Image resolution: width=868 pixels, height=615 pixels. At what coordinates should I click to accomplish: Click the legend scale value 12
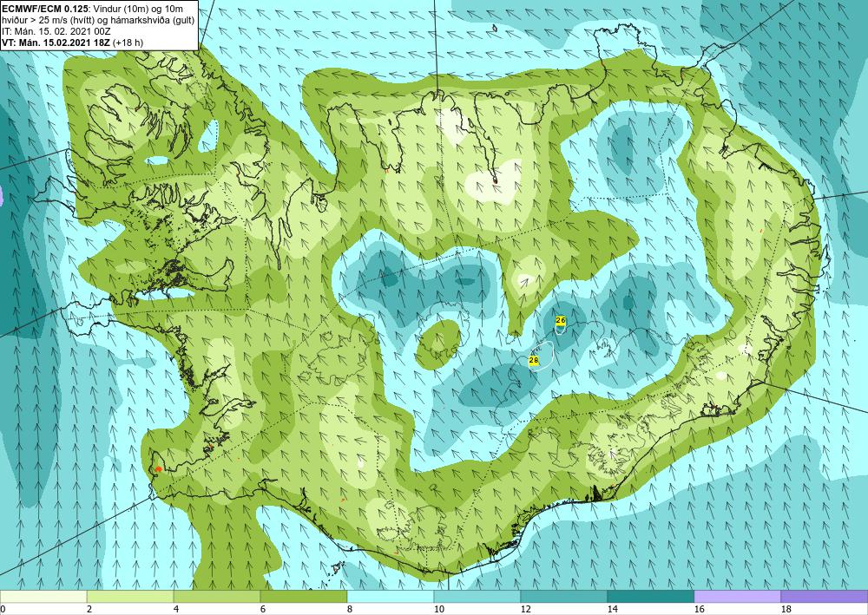(x=525, y=609)
